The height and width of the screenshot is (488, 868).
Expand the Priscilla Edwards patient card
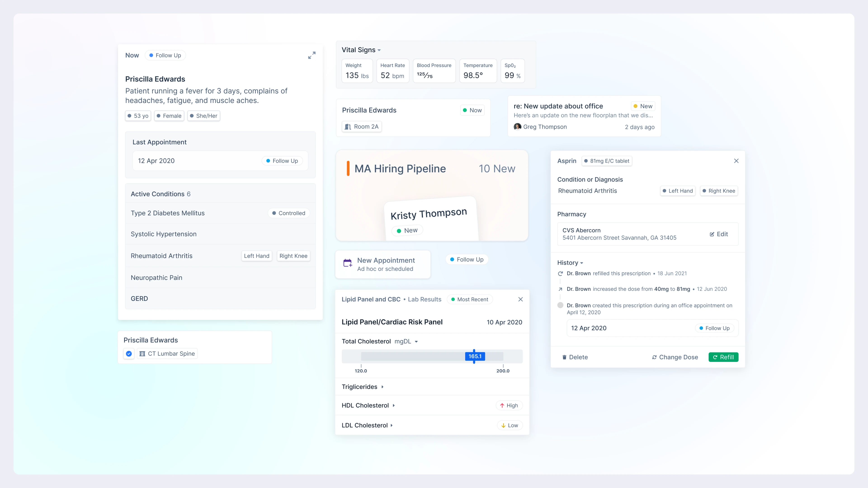pyautogui.click(x=312, y=55)
